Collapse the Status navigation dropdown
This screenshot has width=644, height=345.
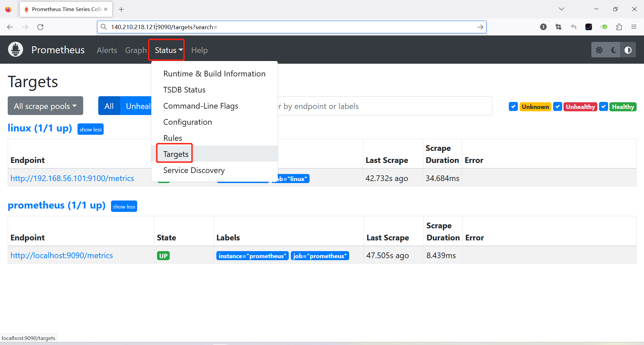(x=166, y=50)
